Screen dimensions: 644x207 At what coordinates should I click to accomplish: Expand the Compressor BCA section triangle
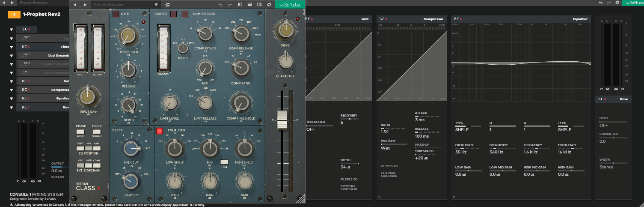[x=11, y=90]
